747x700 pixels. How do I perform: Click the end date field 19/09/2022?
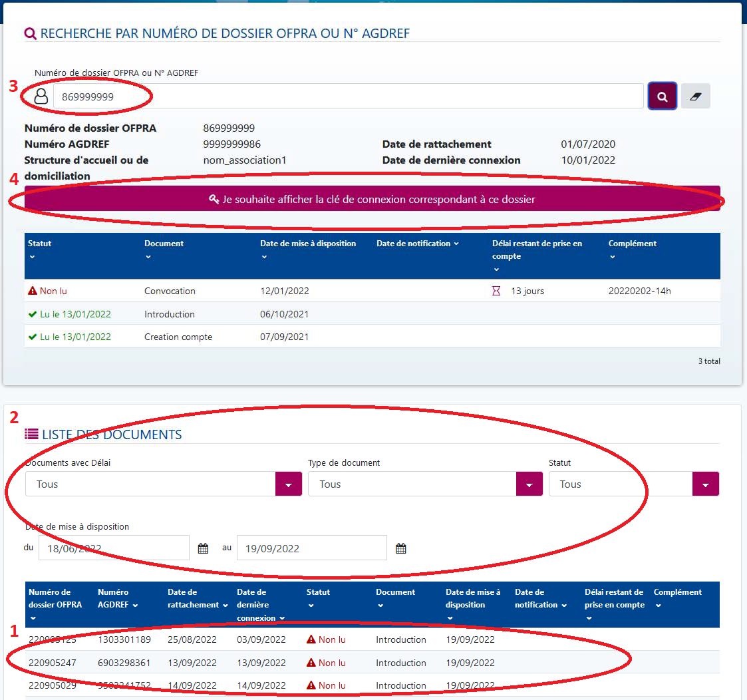click(x=311, y=548)
